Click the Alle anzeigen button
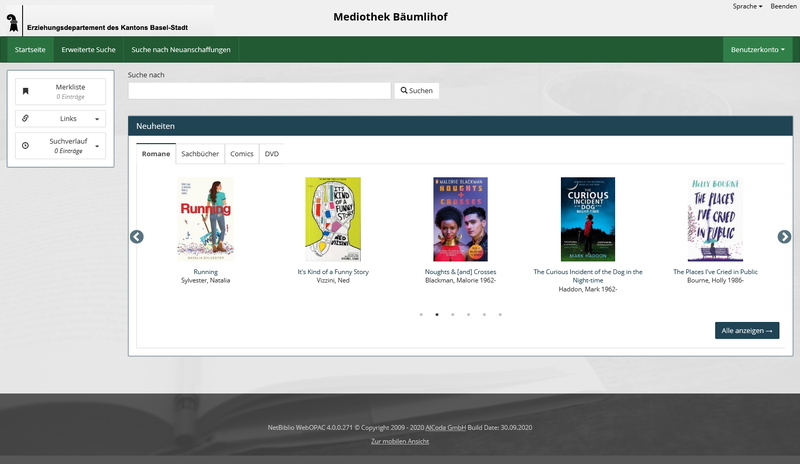 pyautogui.click(x=747, y=330)
